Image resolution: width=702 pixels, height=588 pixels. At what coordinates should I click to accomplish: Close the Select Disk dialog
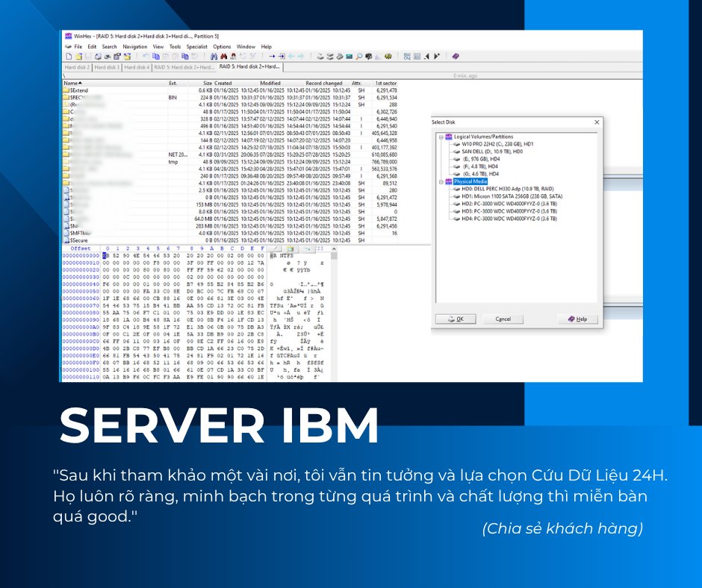(597, 122)
